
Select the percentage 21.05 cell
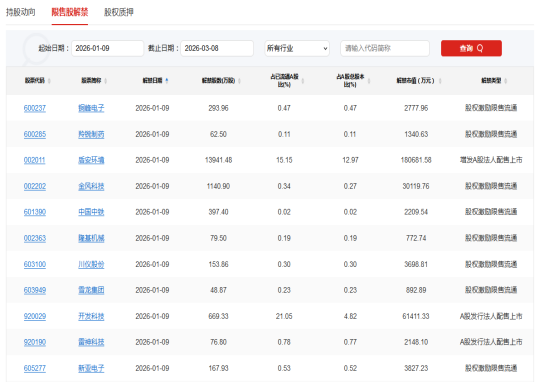284,317
